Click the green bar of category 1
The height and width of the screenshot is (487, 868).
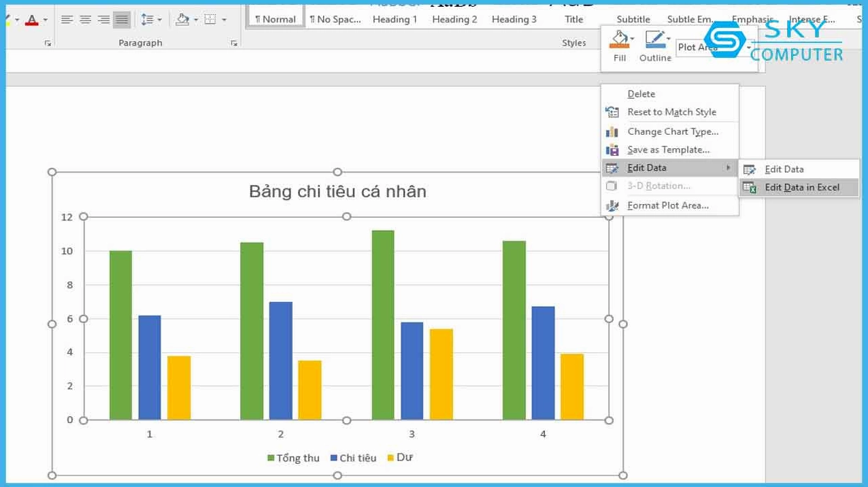[120, 335]
